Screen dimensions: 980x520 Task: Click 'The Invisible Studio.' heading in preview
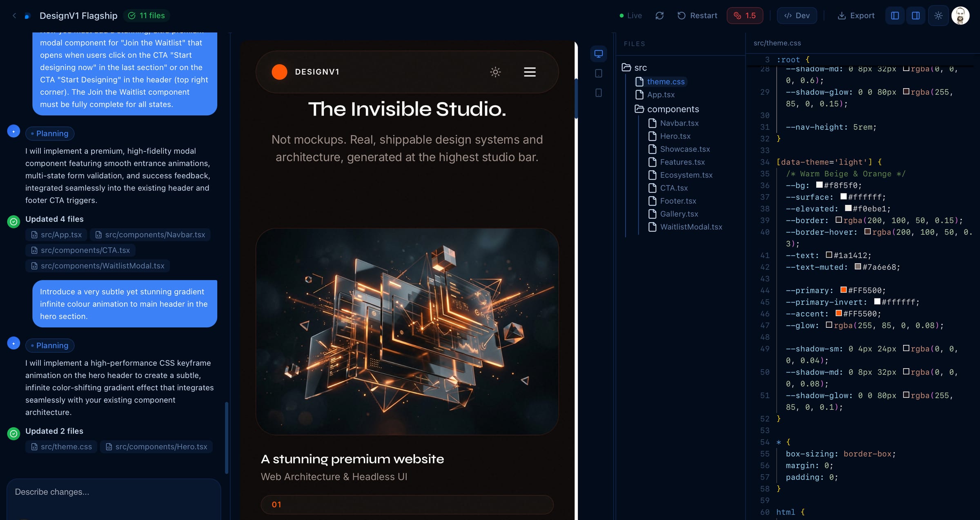click(407, 109)
